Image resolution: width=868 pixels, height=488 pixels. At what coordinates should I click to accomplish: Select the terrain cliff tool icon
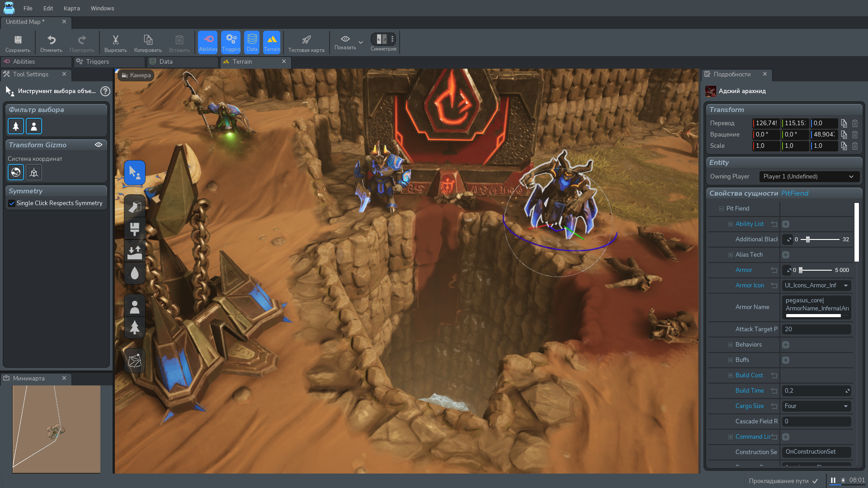135,206
